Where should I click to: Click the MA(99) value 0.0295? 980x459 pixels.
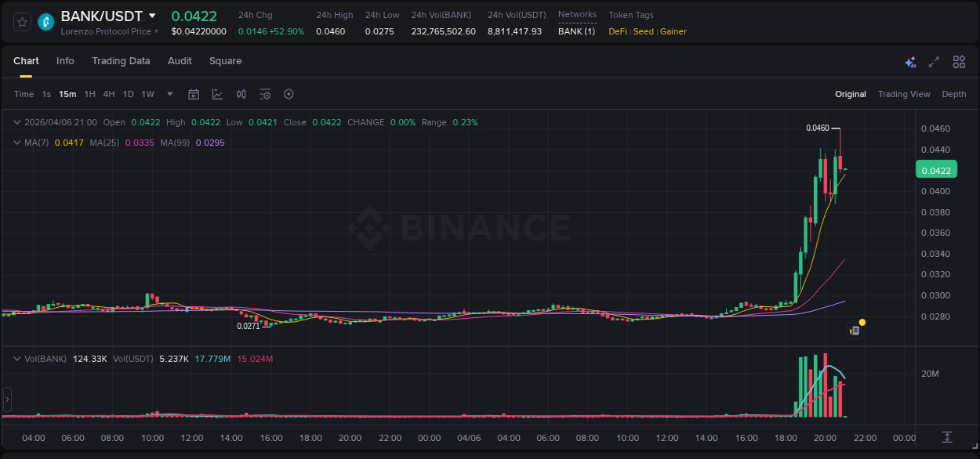pos(210,143)
